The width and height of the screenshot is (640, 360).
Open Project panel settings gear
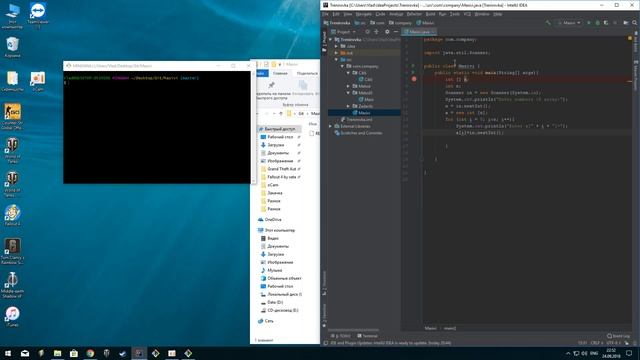click(x=387, y=31)
